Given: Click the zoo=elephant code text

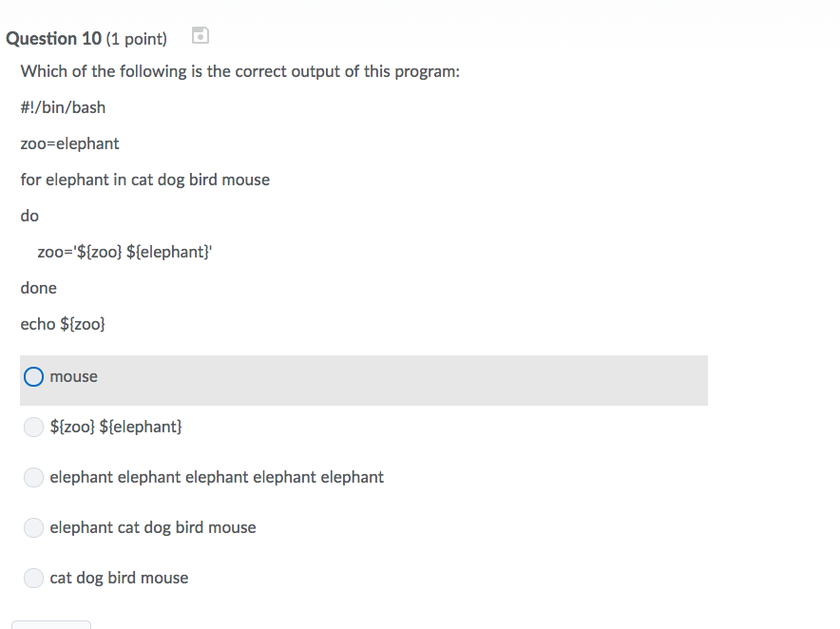Looking at the screenshot, I should (69, 143).
